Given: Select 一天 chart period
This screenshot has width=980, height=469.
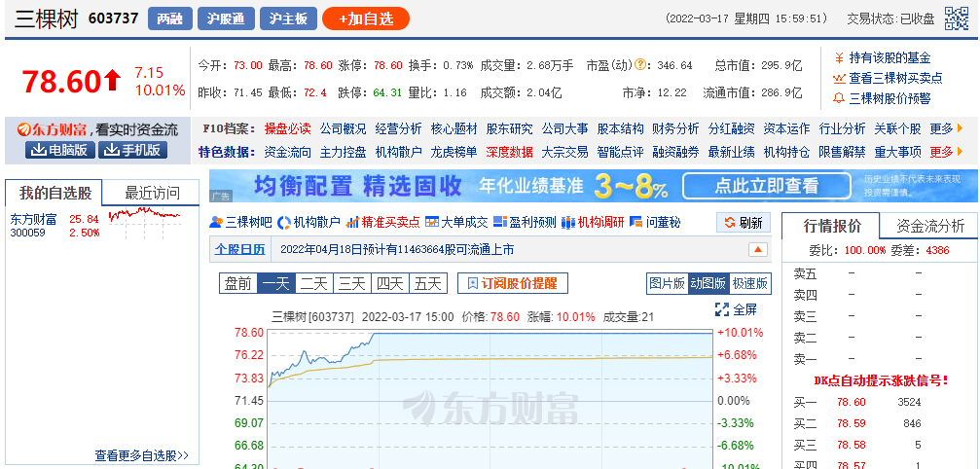Looking at the screenshot, I should 276,283.
